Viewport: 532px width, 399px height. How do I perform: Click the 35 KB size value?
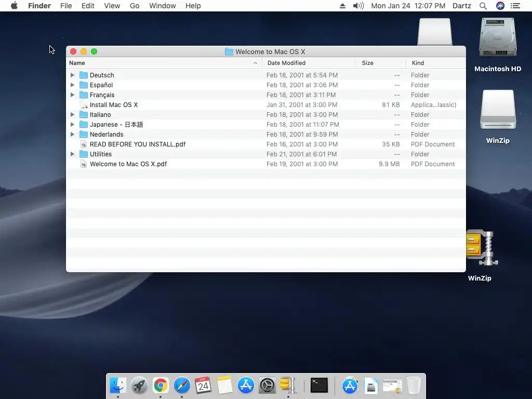pos(391,144)
